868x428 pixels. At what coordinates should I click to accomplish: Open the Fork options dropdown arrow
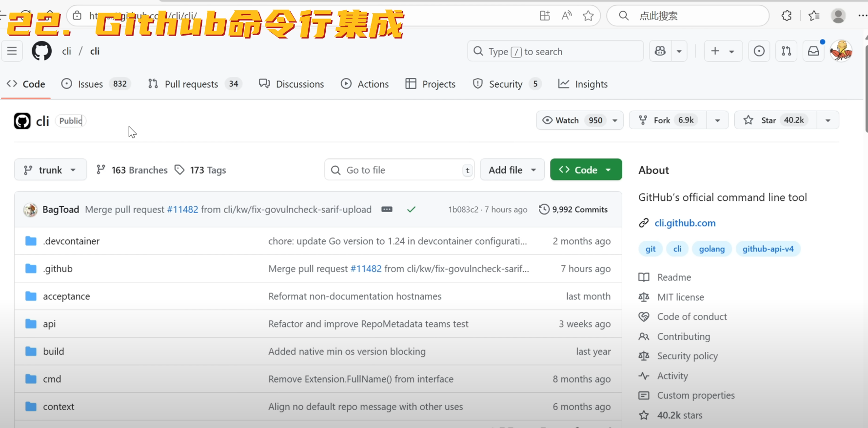coord(718,120)
